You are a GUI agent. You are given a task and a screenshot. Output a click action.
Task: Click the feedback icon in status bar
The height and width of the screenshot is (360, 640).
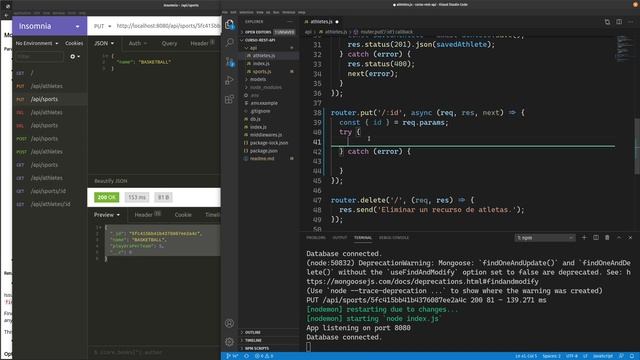(x=621, y=356)
